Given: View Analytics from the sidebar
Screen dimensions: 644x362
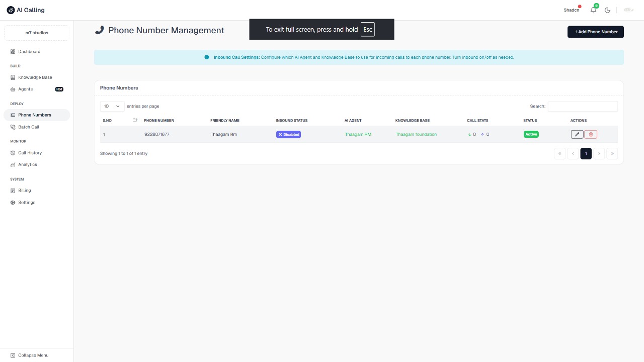Looking at the screenshot, I should tap(28, 164).
